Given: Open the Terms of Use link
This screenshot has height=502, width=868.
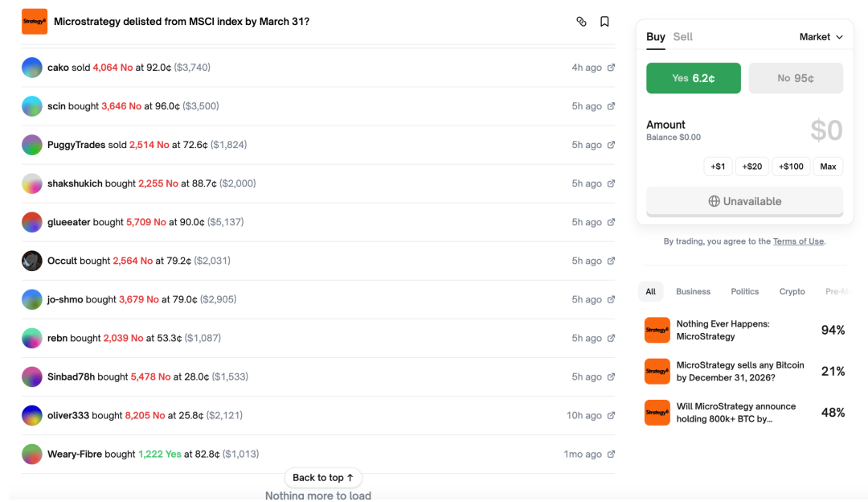Looking at the screenshot, I should (x=798, y=241).
